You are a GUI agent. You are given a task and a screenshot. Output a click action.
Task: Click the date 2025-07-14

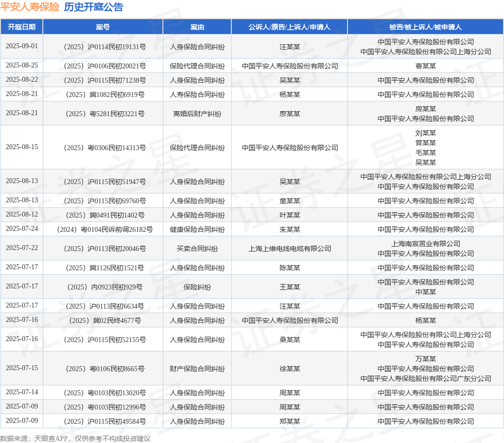click(x=22, y=392)
